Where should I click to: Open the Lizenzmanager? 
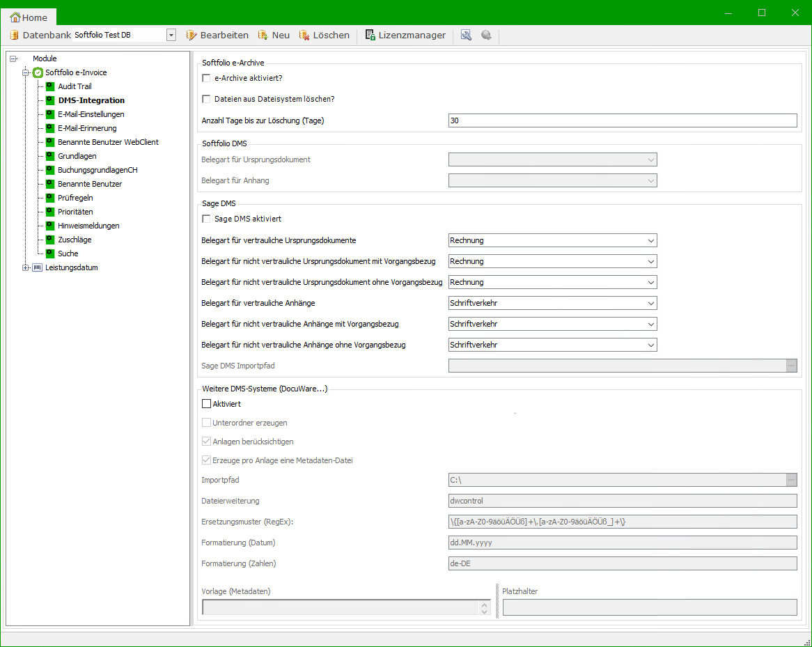(x=405, y=35)
